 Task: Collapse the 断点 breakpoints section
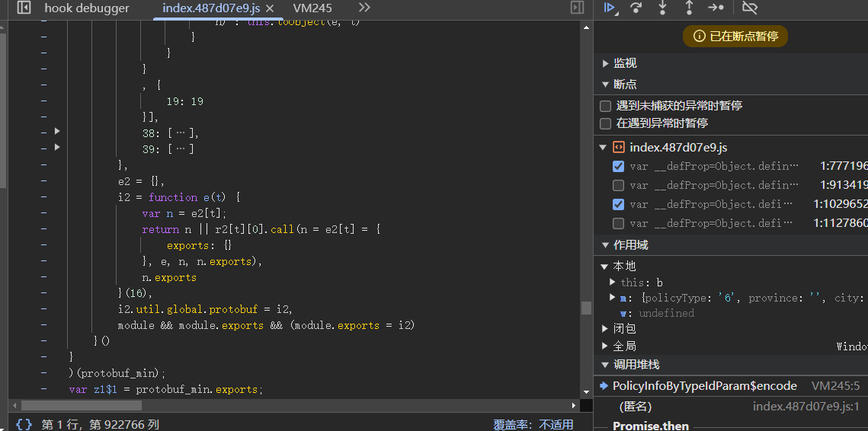pos(606,85)
